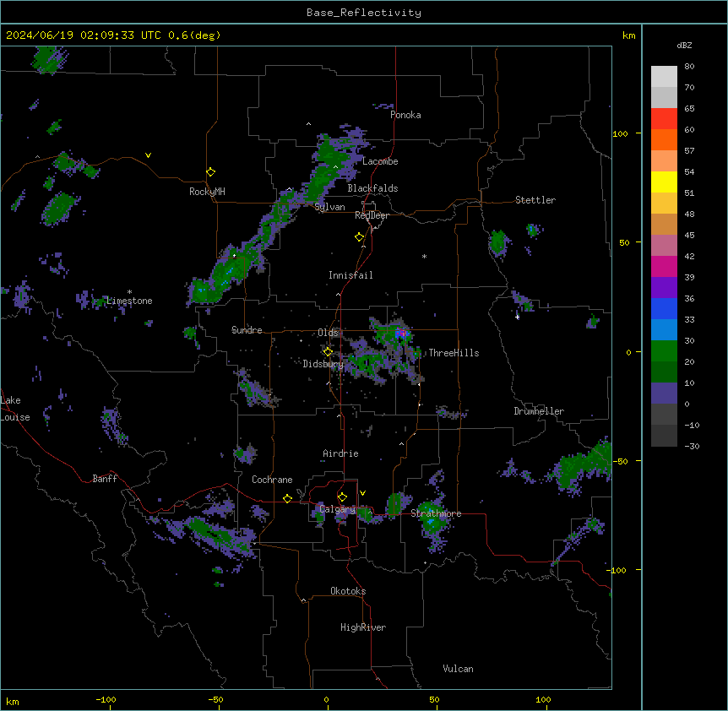Click the HighRiver label
This screenshot has height=711, width=728.
[362, 627]
